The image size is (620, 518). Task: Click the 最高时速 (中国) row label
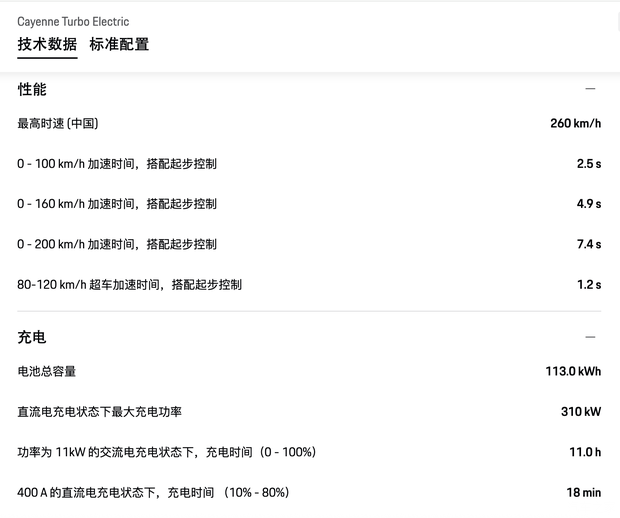[58, 123]
